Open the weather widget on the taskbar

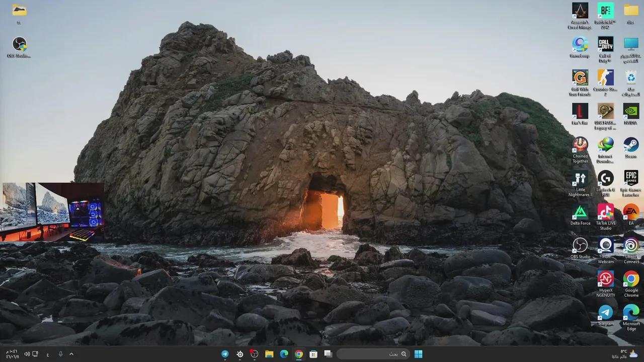(x=626, y=354)
